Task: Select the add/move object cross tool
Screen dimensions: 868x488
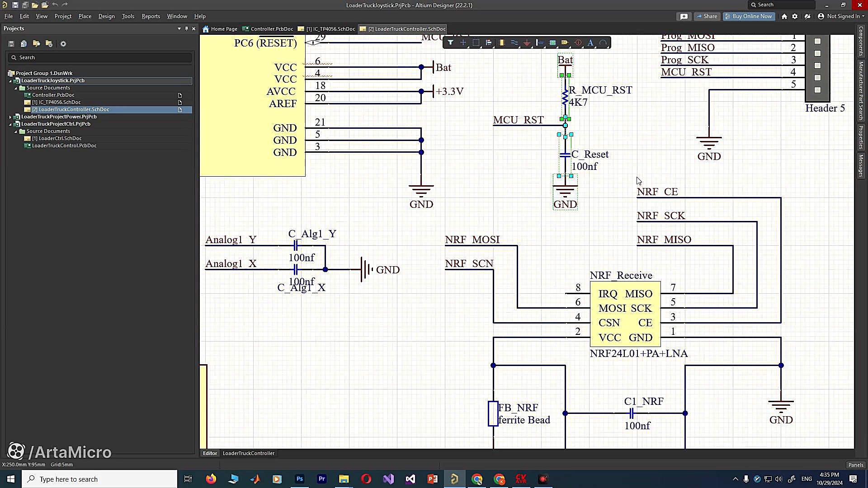Action: click(463, 43)
